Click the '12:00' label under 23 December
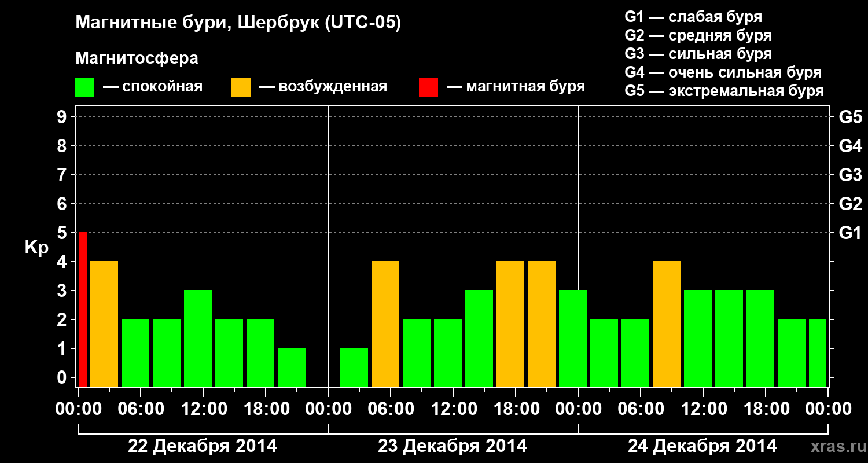 (x=453, y=409)
